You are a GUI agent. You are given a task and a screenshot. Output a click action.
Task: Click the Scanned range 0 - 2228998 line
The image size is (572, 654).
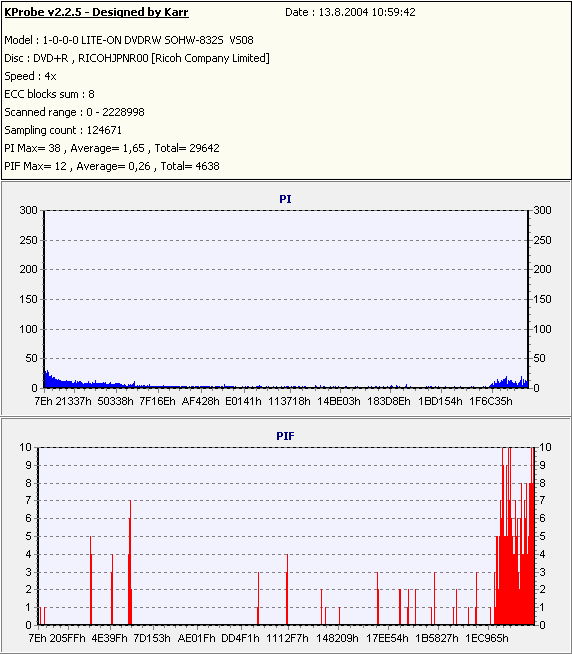tap(74, 112)
